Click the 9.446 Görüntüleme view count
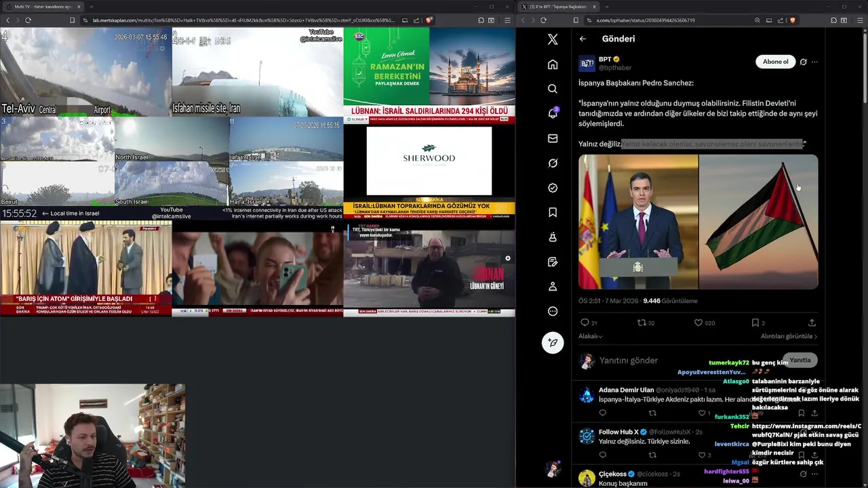 point(670,301)
